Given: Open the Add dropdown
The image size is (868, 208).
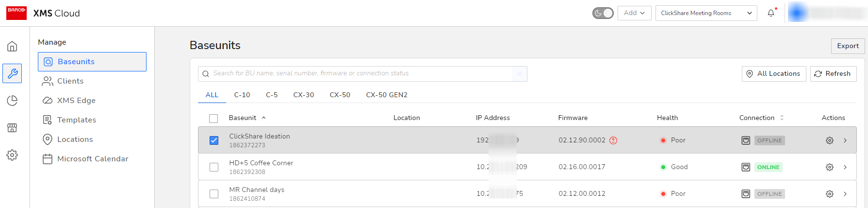Looking at the screenshot, I should 634,13.
